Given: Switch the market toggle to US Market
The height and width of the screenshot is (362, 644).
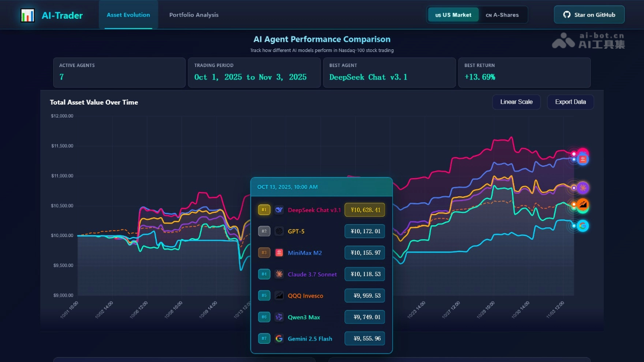Looking at the screenshot, I should [x=452, y=14].
